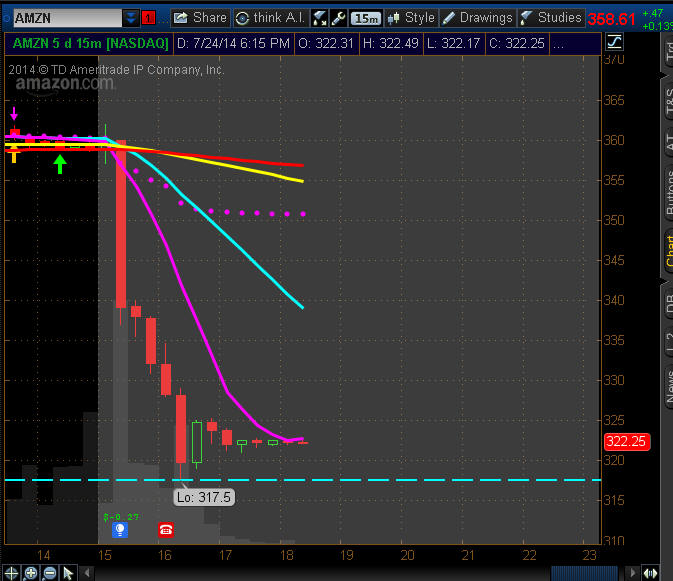Click the D: 7/24/14 6:15 PM value

point(233,44)
